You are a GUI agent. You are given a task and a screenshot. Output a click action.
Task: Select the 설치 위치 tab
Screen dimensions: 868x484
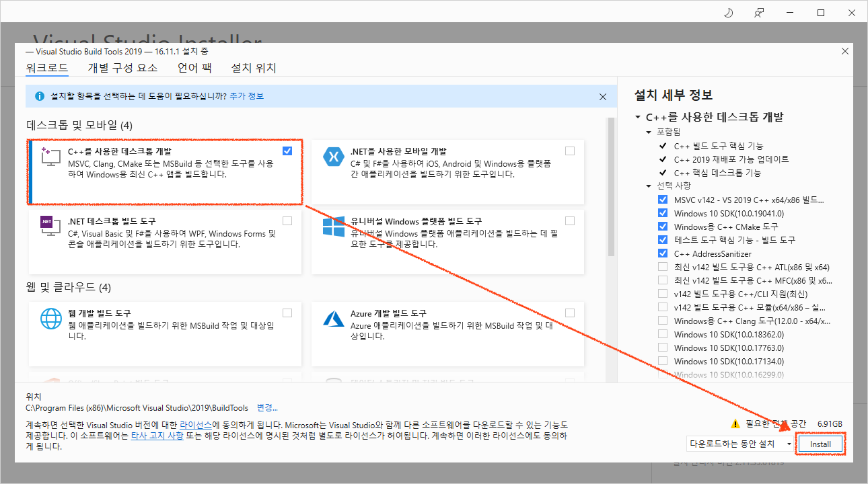[x=254, y=68]
